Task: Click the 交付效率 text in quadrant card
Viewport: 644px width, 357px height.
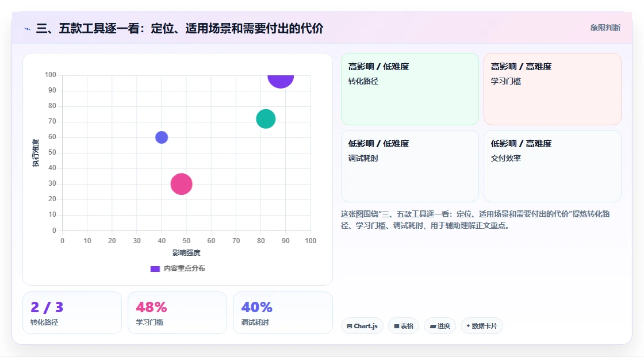Action: click(x=505, y=158)
